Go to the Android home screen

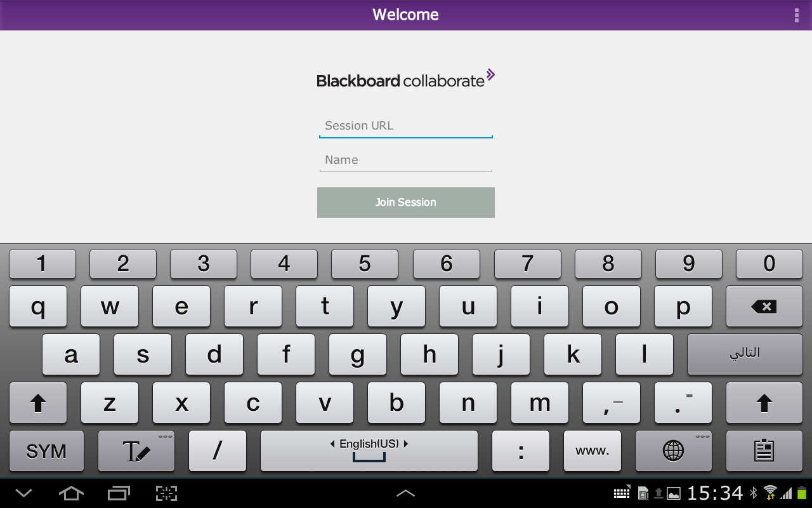(x=71, y=493)
